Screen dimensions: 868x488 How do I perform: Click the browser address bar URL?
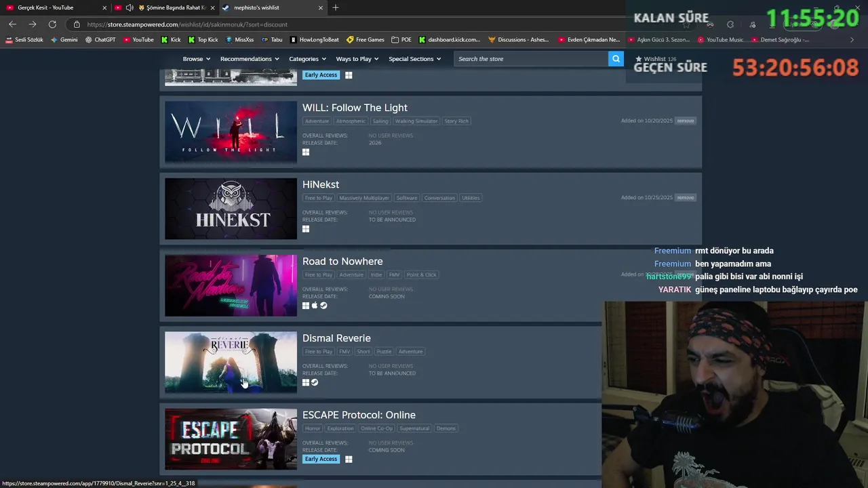point(187,24)
